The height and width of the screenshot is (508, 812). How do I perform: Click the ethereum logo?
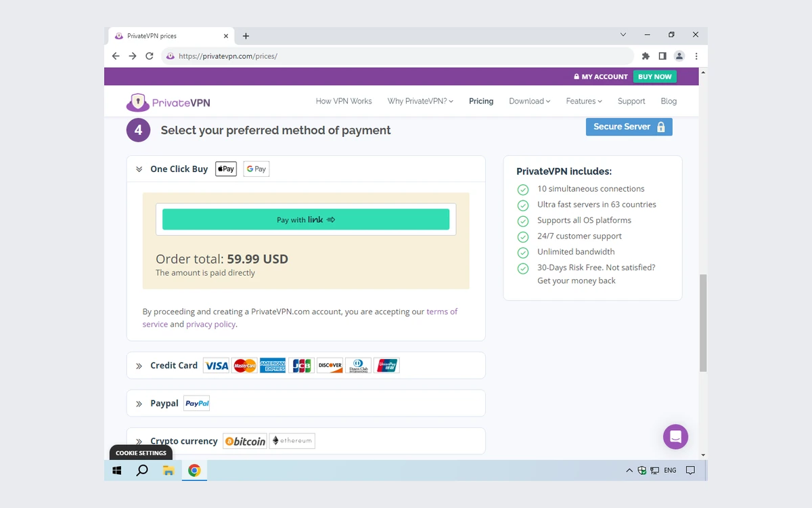click(x=292, y=442)
